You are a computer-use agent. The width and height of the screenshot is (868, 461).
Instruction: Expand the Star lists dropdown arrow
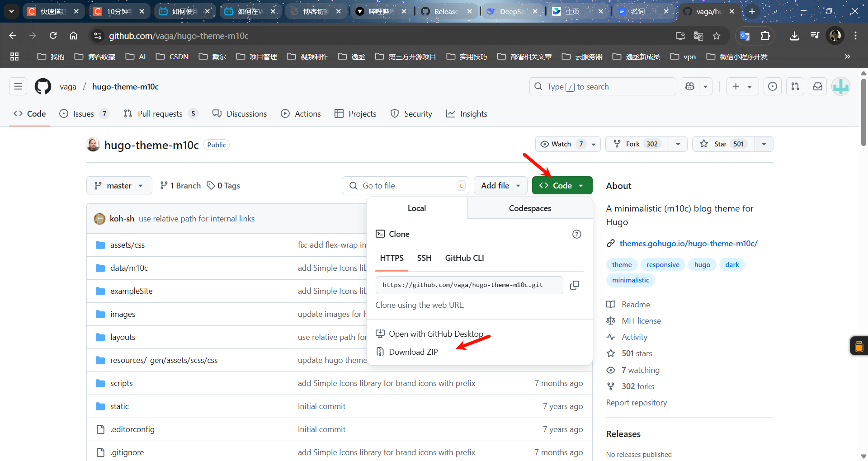(764, 144)
